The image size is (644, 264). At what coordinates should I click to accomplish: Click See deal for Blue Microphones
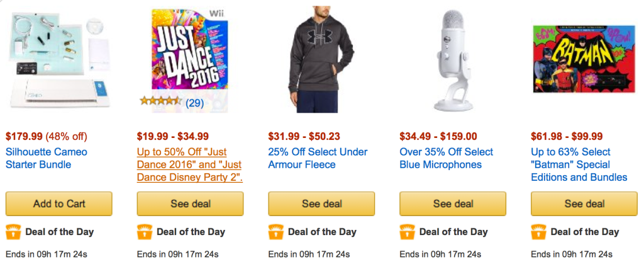(x=453, y=204)
